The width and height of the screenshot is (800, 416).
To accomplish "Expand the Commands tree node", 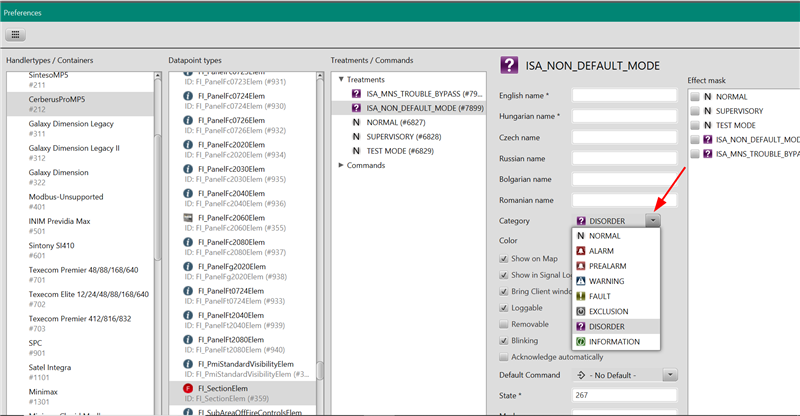I will [342, 164].
